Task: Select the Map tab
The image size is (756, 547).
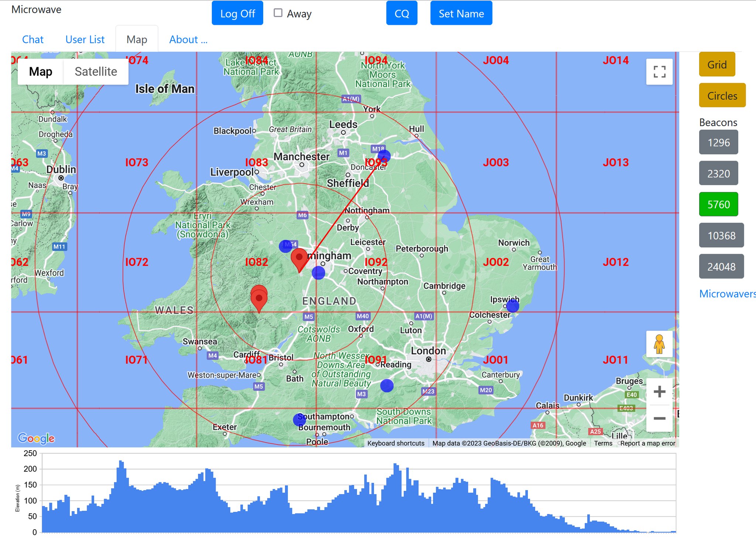Action: [x=137, y=40]
